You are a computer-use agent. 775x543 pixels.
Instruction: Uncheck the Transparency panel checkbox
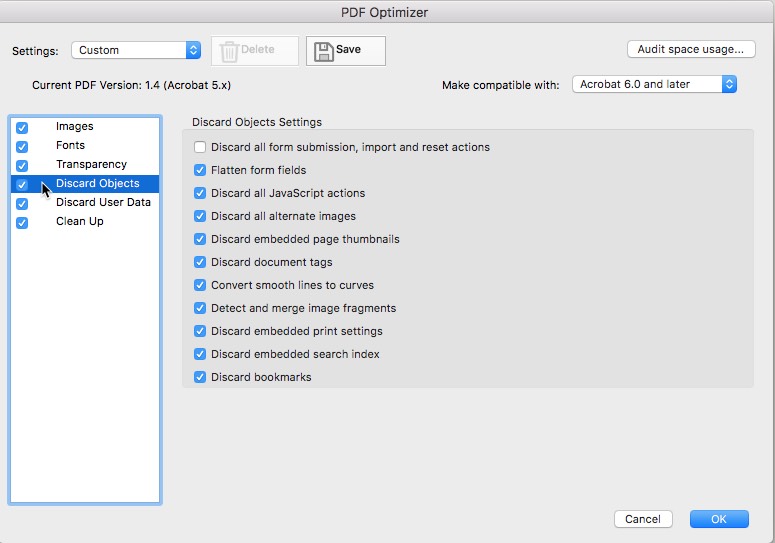coord(22,166)
